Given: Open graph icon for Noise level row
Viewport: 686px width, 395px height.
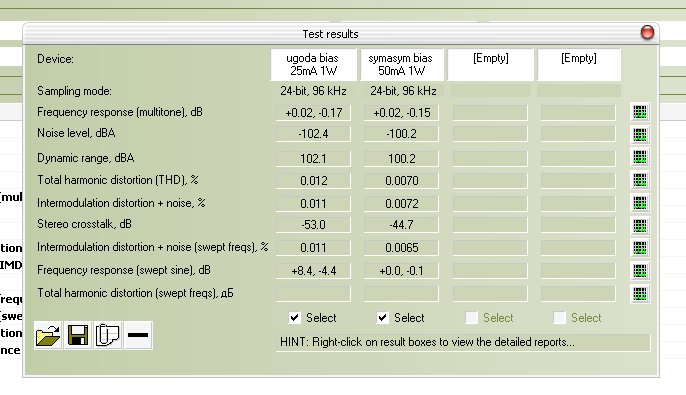Looking at the screenshot, I should pos(640,135).
